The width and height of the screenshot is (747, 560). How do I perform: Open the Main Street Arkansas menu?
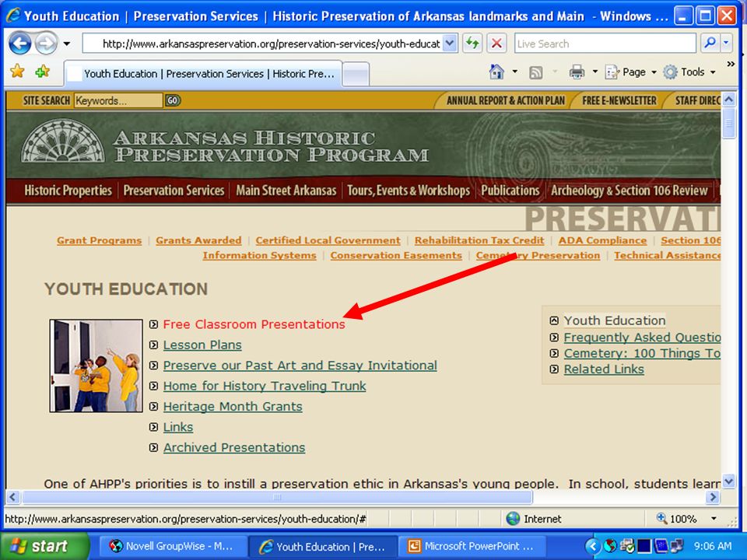click(286, 191)
